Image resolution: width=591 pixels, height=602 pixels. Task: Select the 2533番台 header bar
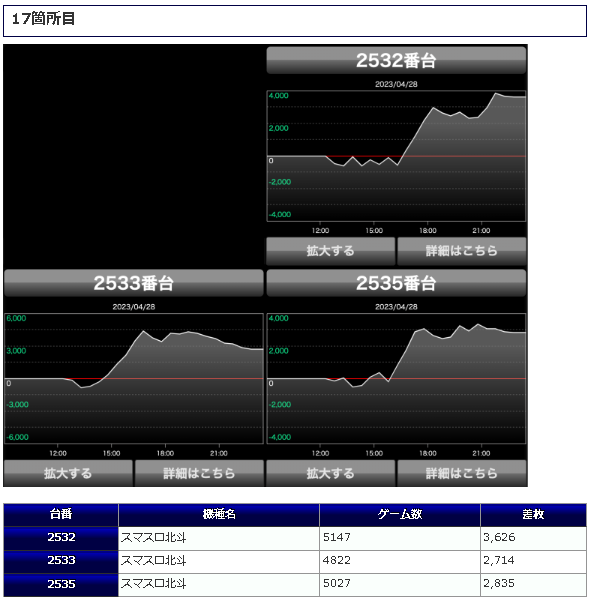click(x=134, y=283)
